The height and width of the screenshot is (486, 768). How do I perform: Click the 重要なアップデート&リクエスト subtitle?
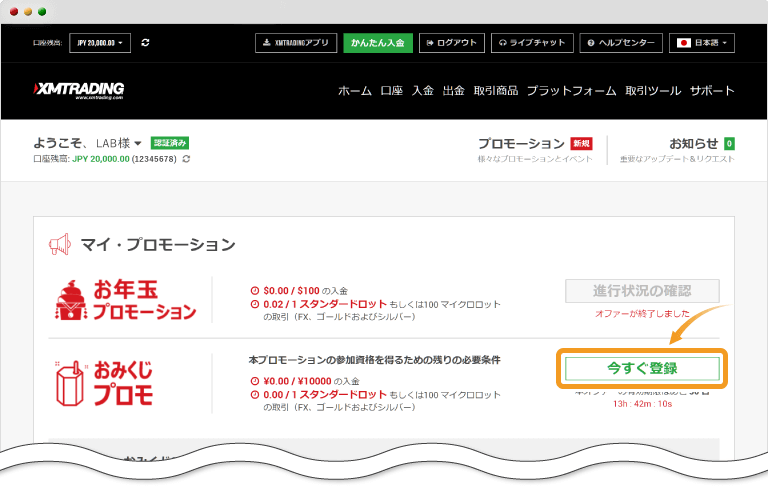click(x=677, y=159)
